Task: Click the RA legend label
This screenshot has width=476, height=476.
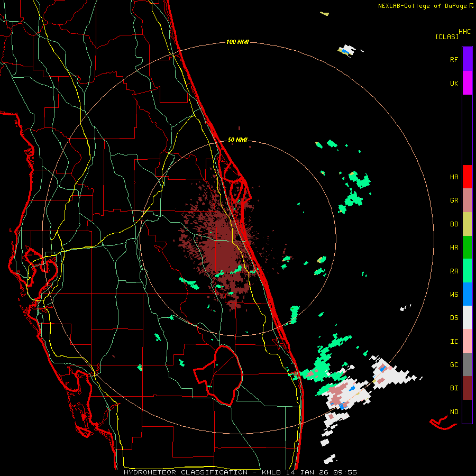Action: pos(454,271)
